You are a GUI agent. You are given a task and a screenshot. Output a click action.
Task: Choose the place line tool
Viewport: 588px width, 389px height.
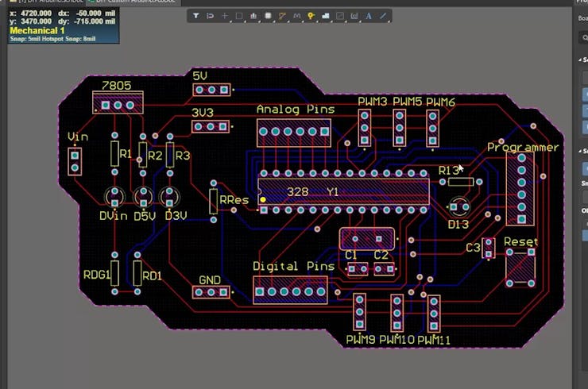(383, 16)
